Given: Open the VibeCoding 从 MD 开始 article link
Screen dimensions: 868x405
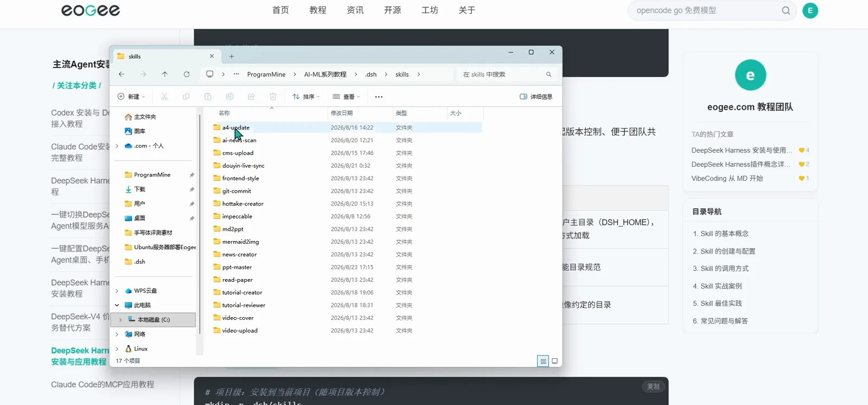Looking at the screenshot, I should tap(727, 178).
